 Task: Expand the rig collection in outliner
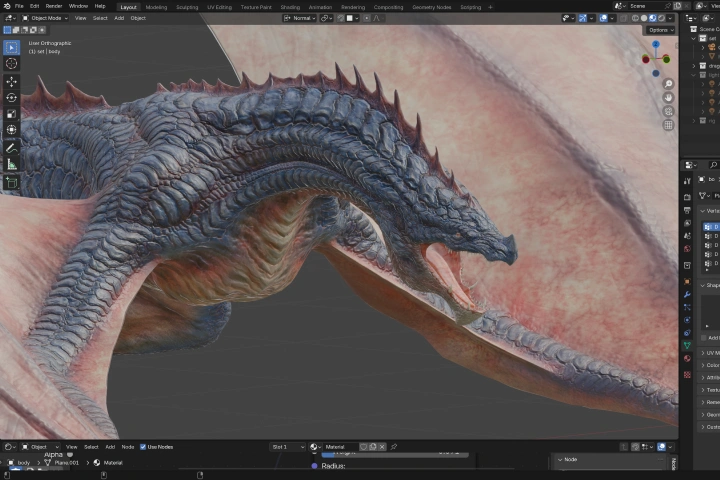(694, 120)
